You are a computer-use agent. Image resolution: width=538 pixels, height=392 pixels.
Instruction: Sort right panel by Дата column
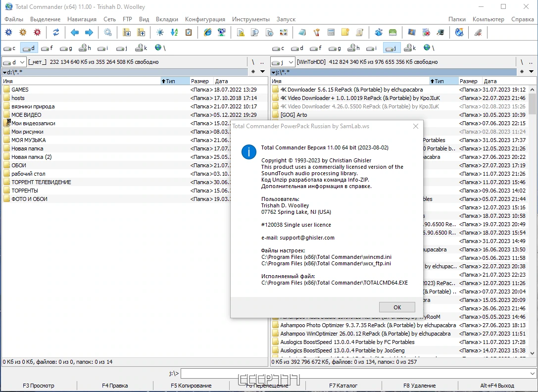(x=509, y=81)
